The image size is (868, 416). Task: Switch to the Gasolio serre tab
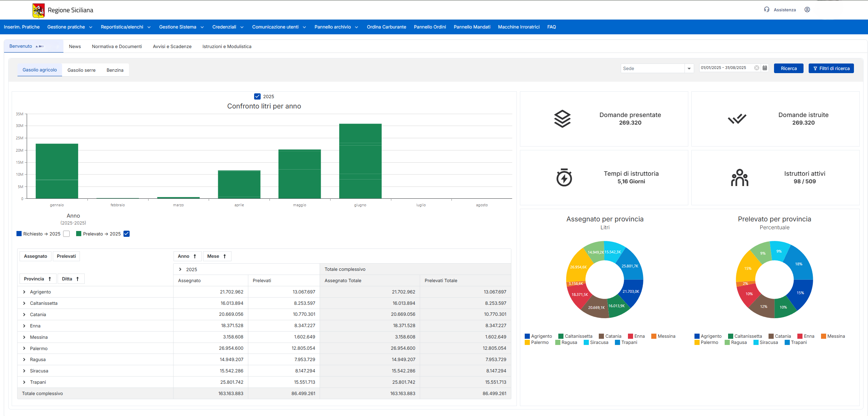point(81,70)
